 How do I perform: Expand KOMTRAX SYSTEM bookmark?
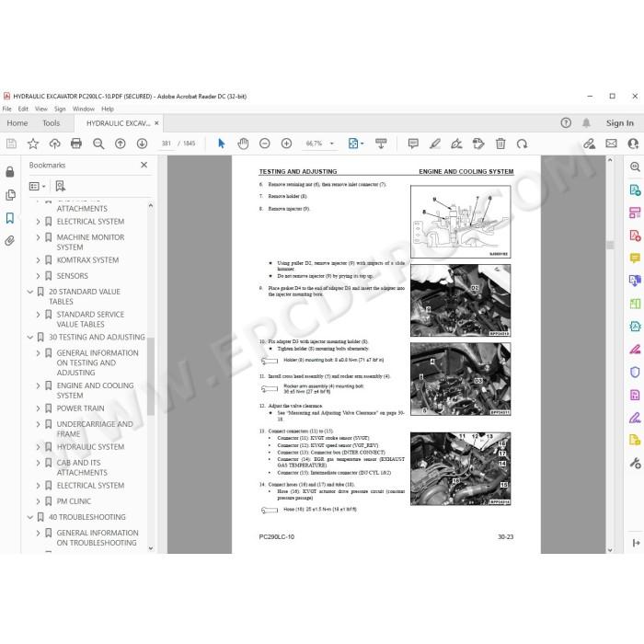(x=38, y=260)
